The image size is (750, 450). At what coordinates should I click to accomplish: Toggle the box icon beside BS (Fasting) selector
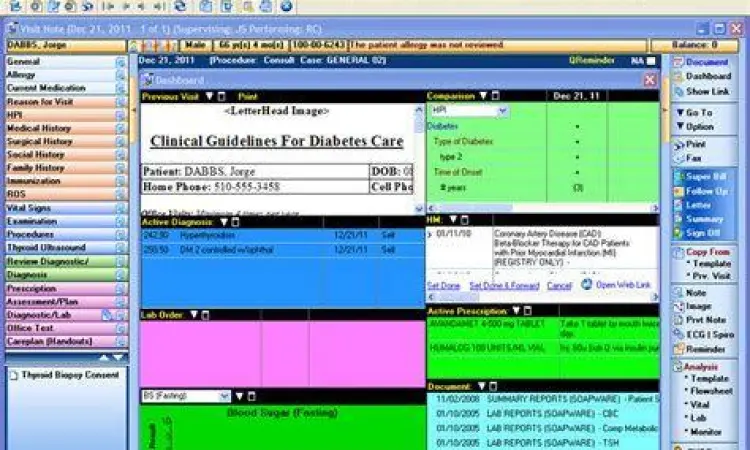click(252, 396)
